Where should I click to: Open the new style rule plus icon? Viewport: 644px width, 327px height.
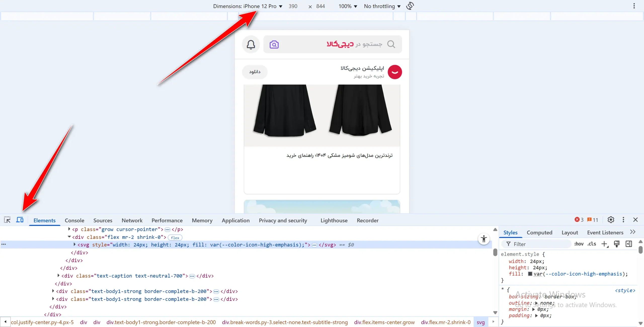[x=605, y=244]
